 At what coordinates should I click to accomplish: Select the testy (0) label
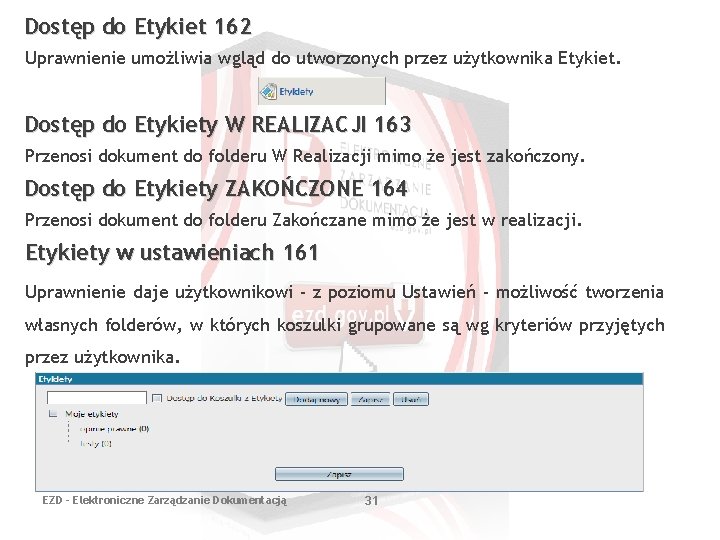pos(96,444)
